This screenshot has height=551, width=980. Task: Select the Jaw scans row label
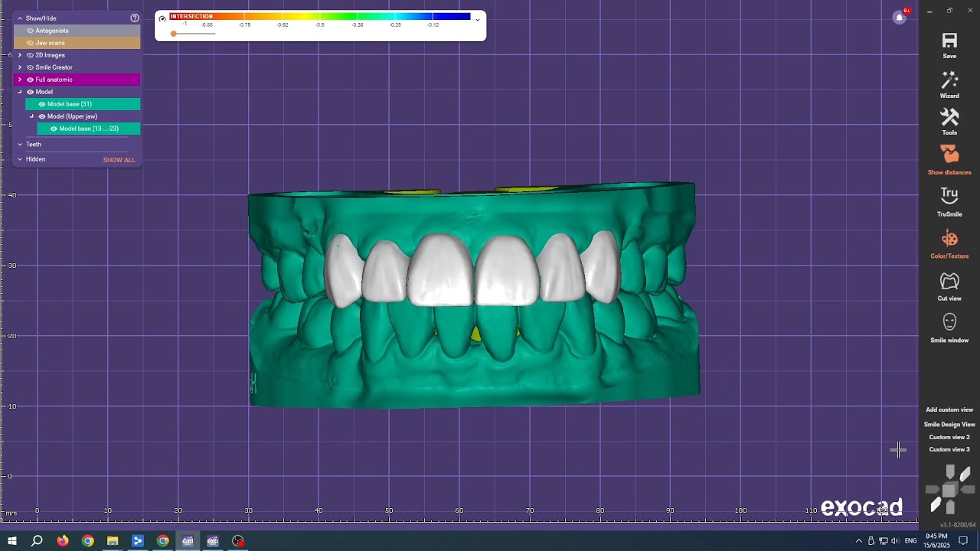click(x=51, y=43)
